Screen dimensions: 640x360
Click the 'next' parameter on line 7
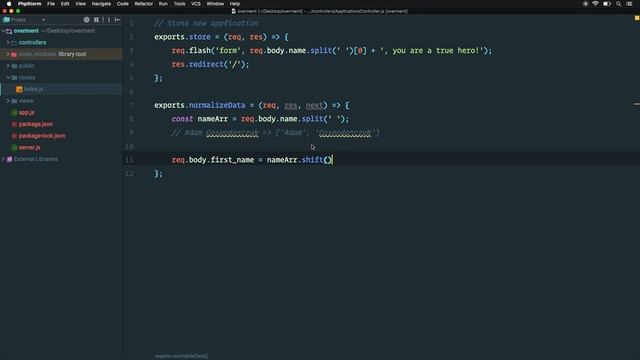314,105
